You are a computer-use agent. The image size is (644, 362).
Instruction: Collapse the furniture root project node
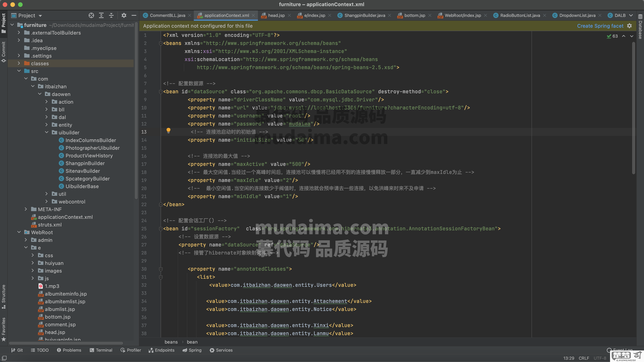pyautogui.click(x=12, y=25)
